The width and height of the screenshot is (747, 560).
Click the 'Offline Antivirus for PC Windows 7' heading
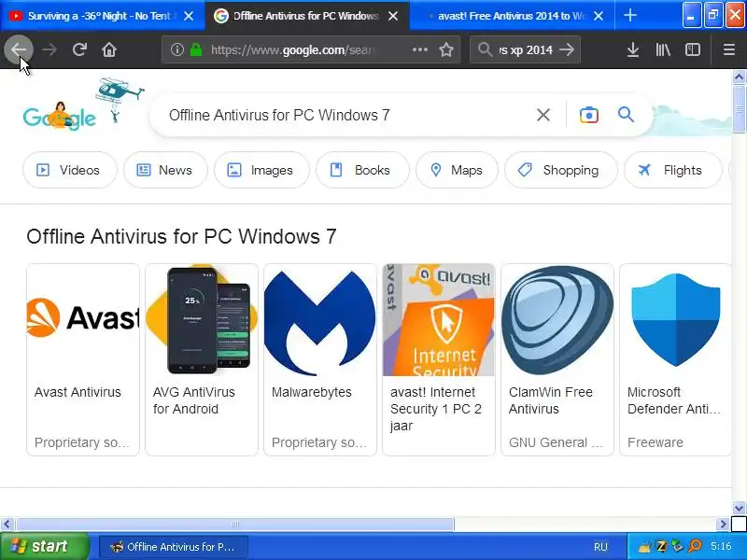181,237
